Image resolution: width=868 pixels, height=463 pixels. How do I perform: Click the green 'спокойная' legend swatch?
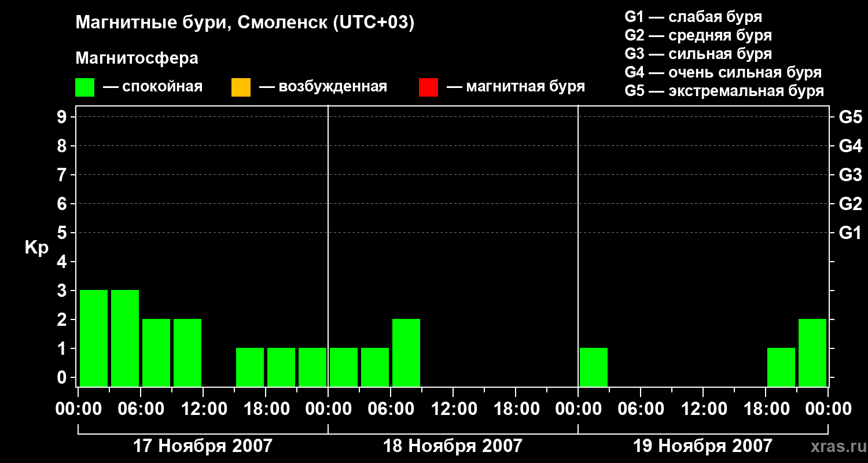tap(84, 87)
